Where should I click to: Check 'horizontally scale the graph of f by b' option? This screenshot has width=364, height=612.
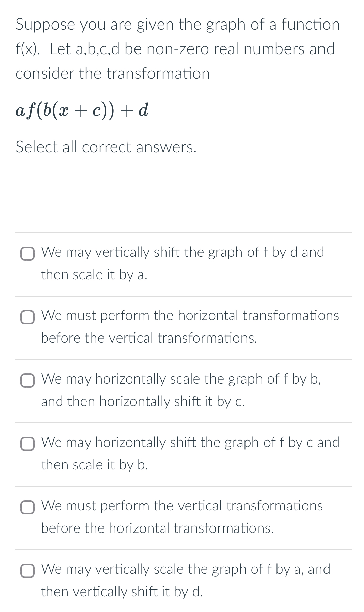tap(28, 381)
